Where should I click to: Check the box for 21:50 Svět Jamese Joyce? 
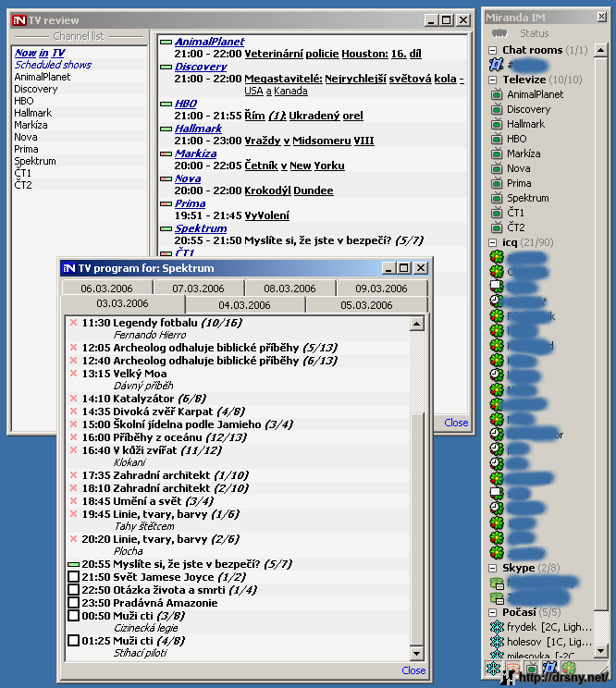74,576
